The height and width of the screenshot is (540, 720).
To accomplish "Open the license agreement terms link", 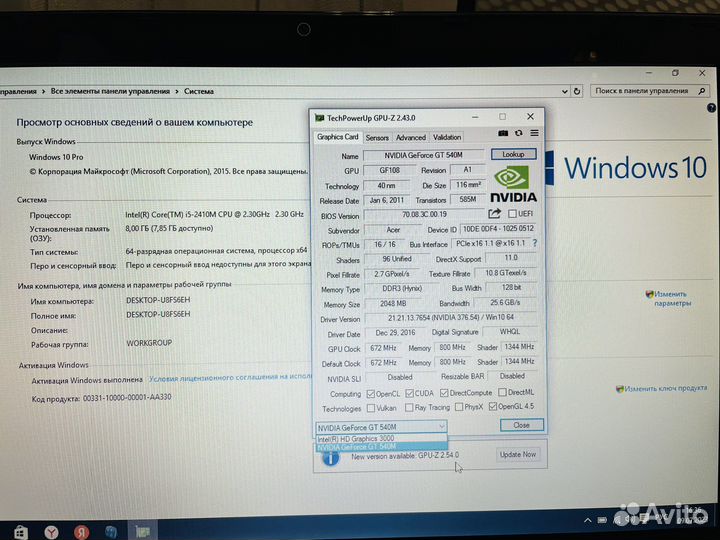I will (231, 377).
